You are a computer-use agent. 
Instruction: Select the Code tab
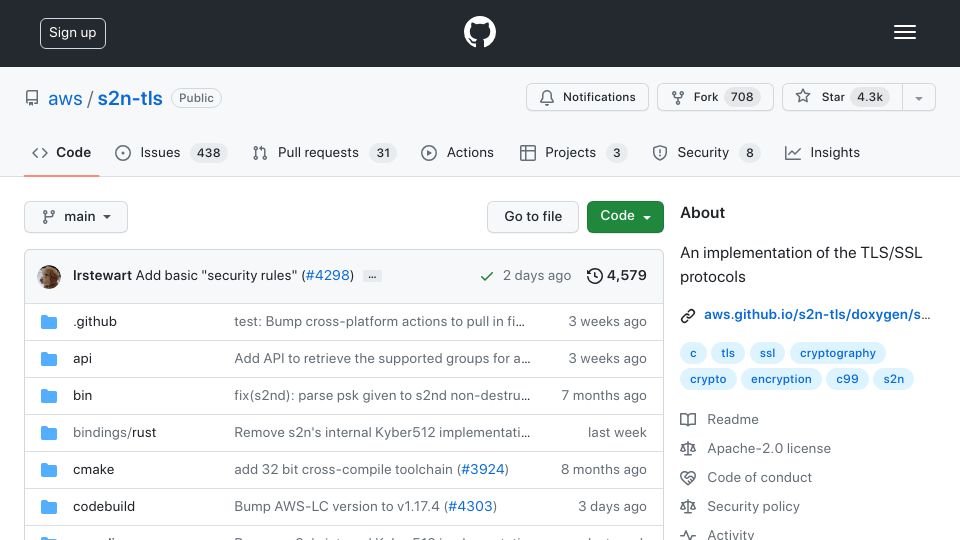[61, 152]
